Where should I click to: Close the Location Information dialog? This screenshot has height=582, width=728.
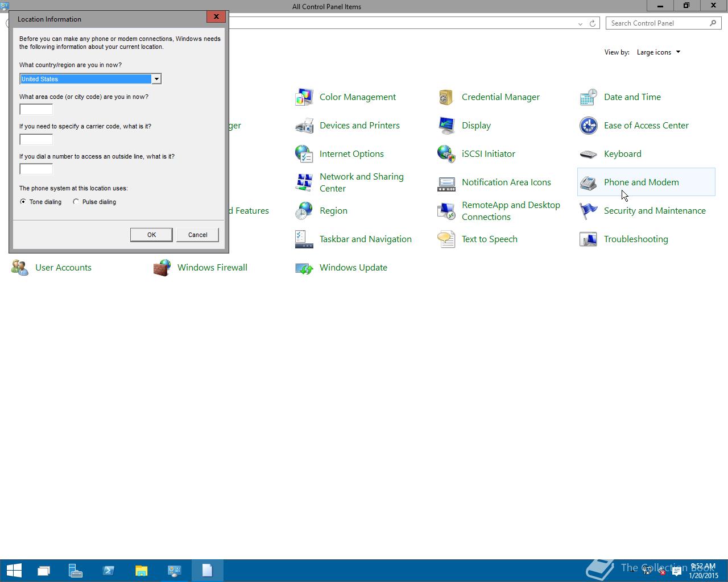216,17
